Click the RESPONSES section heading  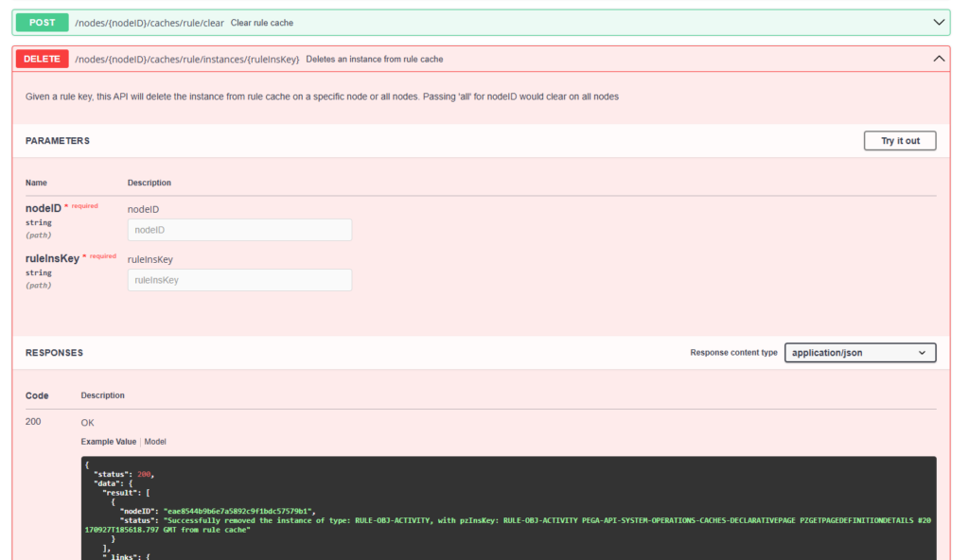pos(54,353)
